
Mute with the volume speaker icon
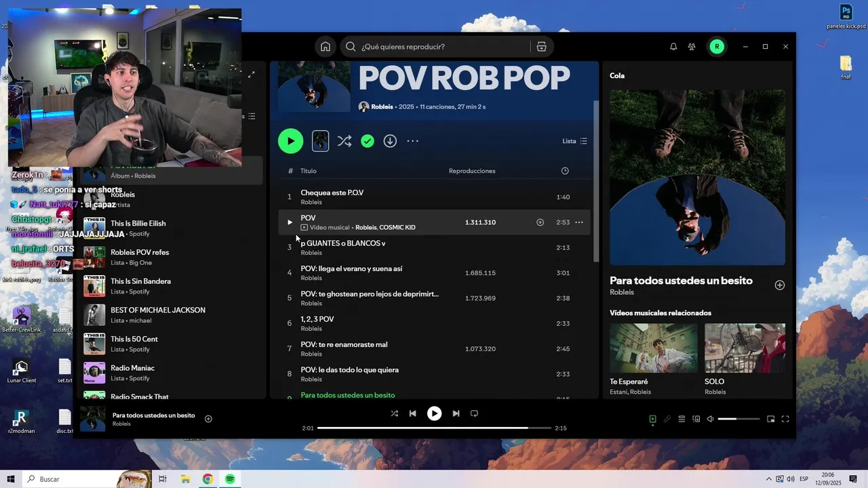pyautogui.click(x=710, y=419)
